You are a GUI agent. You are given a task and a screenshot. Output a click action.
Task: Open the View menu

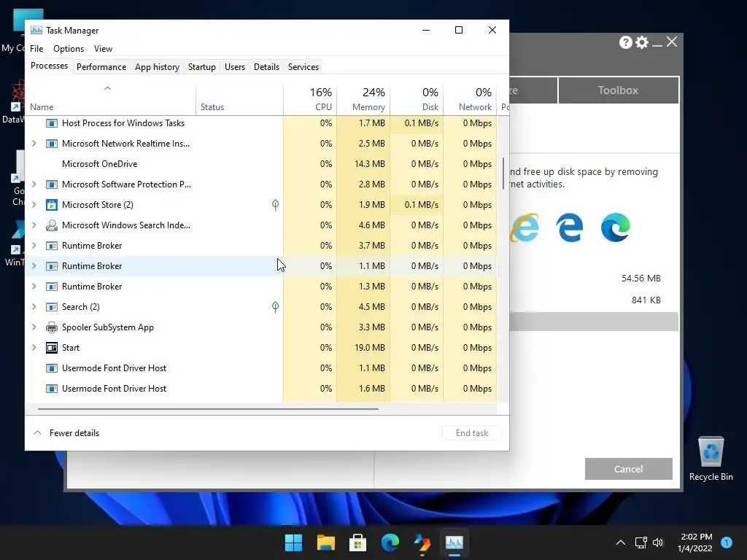[x=103, y=49]
